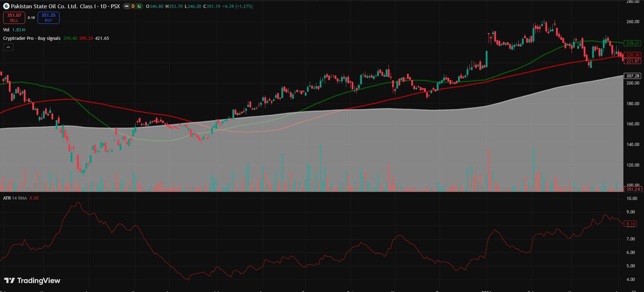Select the ATR 14 RMA indicator legend
644x292 pixels.
(x=15, y=198)
